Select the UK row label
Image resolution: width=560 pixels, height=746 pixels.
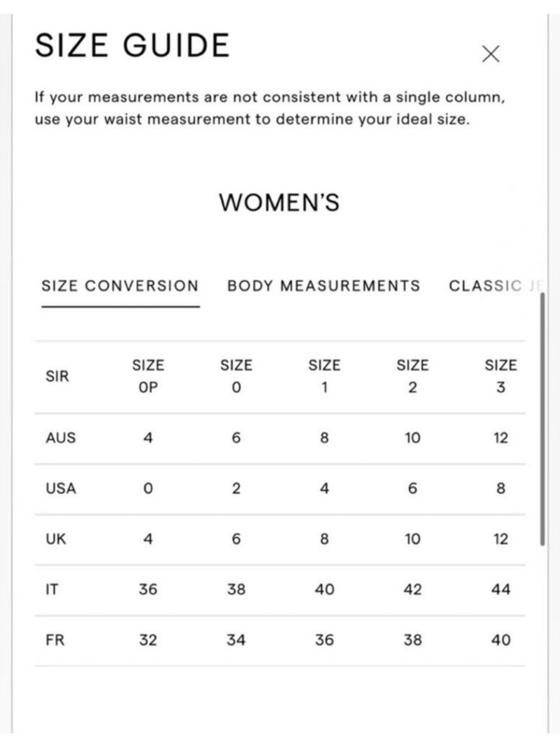56,539
